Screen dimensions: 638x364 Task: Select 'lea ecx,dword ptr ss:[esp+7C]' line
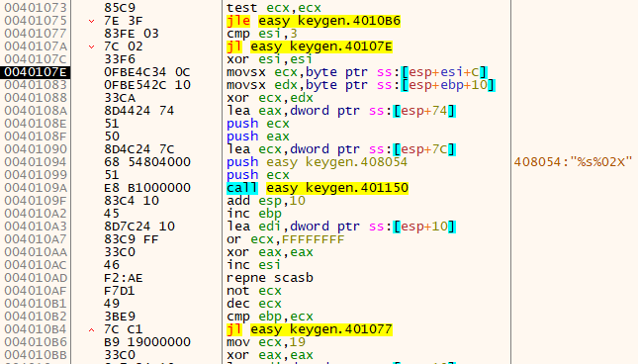341,149
